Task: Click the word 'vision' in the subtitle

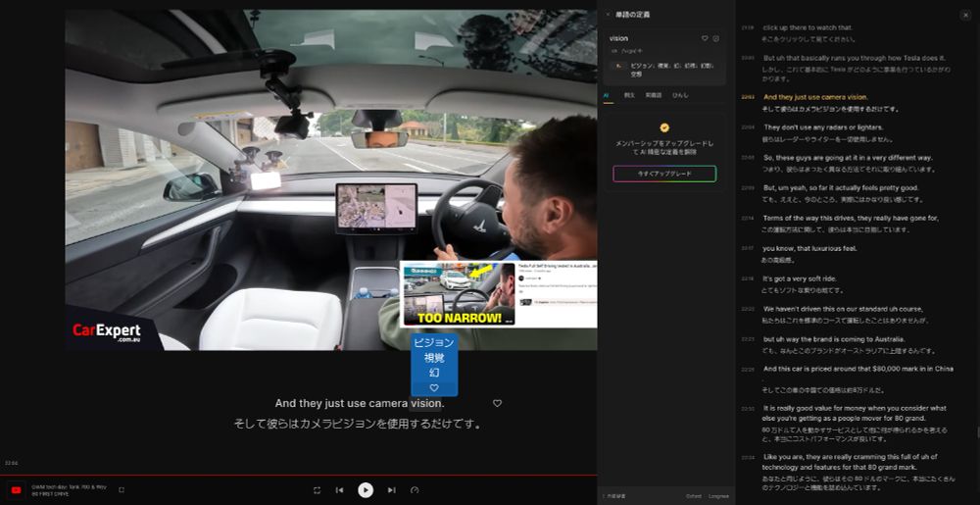Action: pyautogui.click(x=427, y=404)
